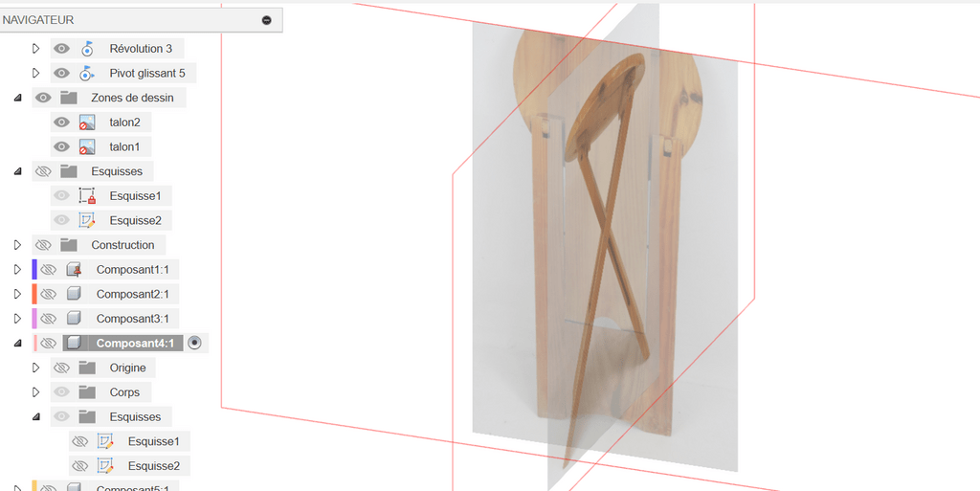The image size is (980, 491).
Task: Toggle the Origine folder visibility
Action: pos(61,368)
